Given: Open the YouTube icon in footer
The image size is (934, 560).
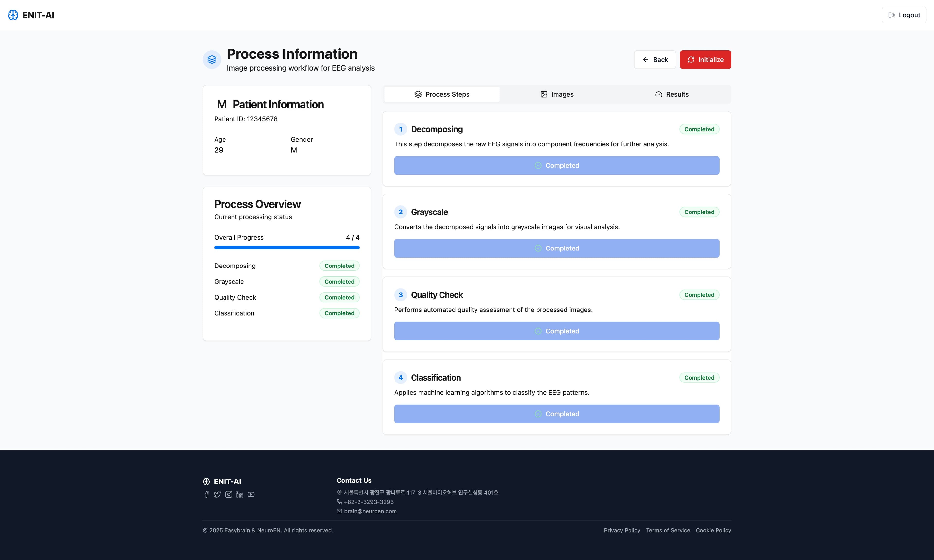Looking at the screenshot, I should (x=251, y=494).
